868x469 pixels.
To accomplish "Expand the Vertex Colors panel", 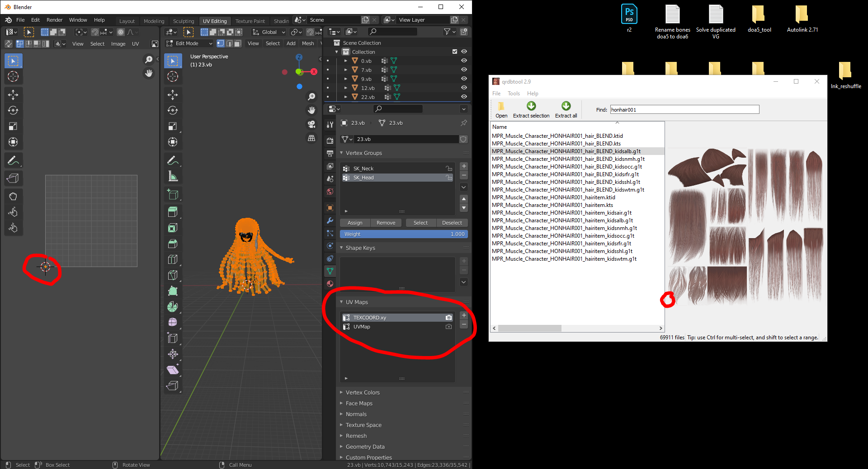I will tap(341, 392).
